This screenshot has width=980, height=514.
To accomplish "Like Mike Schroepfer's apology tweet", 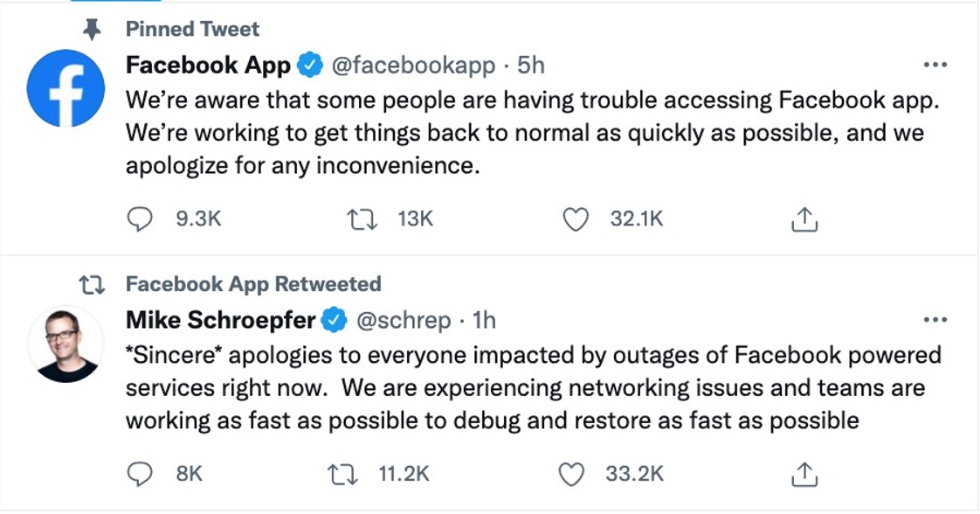I will click(x=570, y=474).
